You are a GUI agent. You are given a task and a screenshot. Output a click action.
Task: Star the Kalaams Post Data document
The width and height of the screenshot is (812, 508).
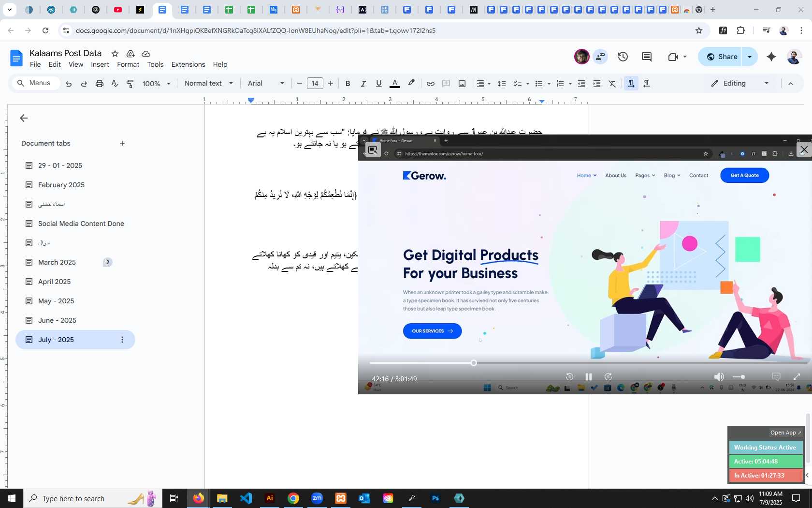point(115,54)
